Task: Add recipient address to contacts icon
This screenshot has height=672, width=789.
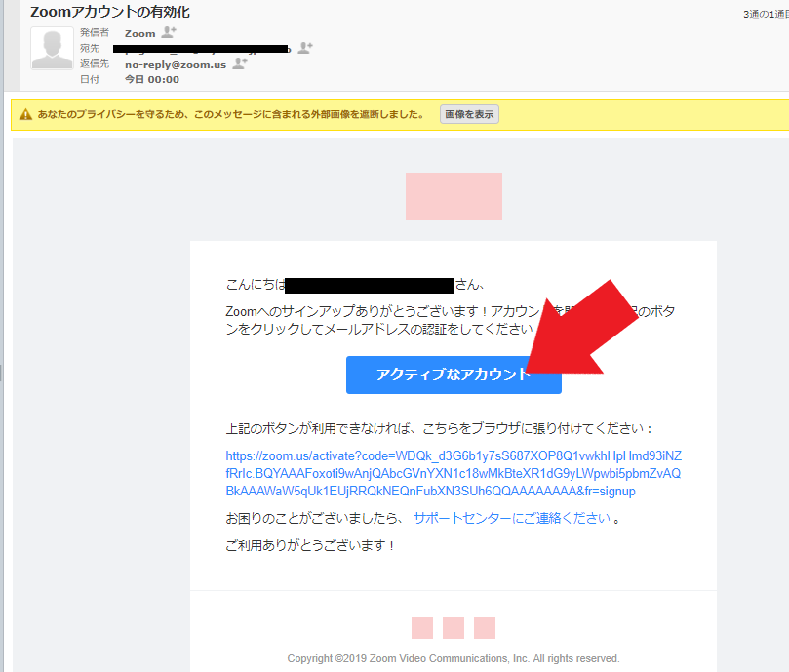Action: click(305, 48)
